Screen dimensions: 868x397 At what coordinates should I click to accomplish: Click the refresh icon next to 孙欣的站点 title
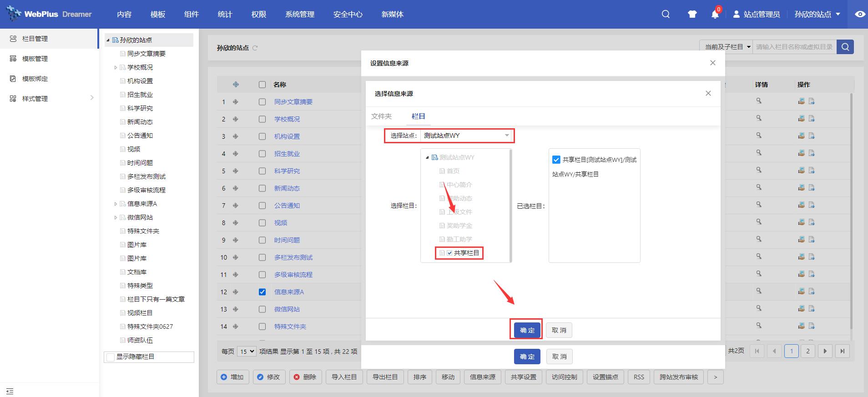[255, 48]
